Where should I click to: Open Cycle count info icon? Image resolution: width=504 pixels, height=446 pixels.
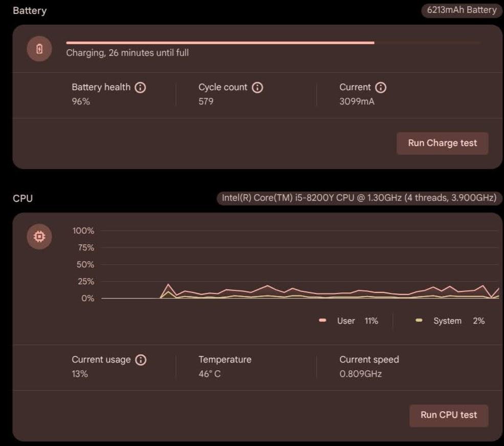pyautogui.click(x=258, y=88)
